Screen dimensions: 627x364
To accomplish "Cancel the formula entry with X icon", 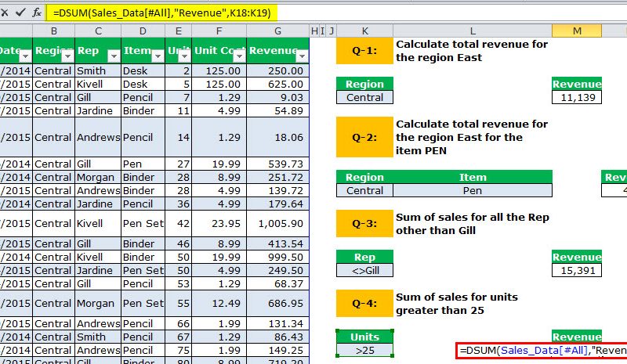I will [5, 13].
